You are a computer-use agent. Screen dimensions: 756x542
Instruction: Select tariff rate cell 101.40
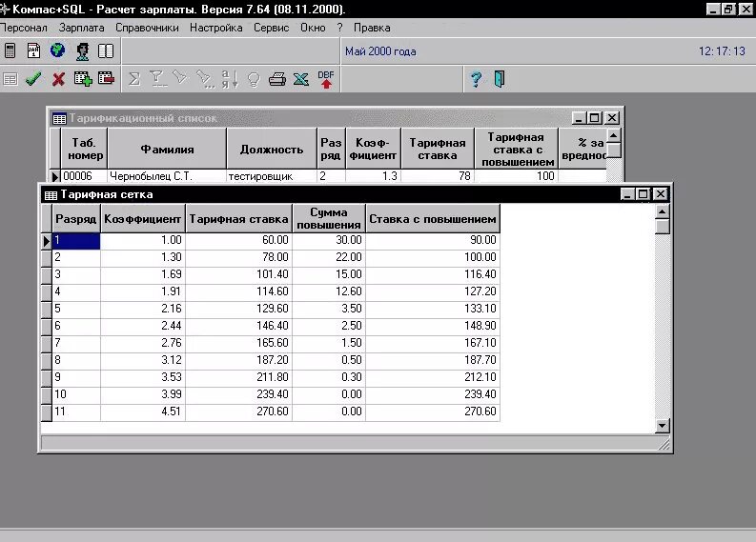coord(238,274)
